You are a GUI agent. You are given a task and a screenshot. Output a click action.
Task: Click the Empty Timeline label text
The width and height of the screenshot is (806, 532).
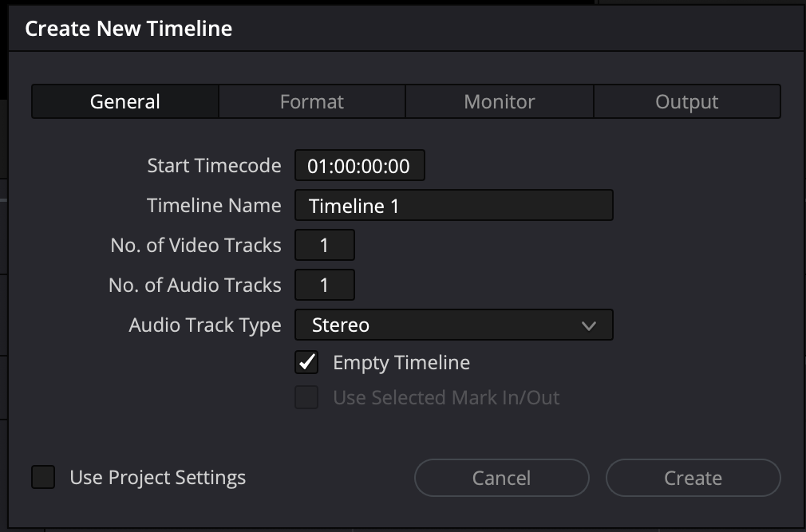click(401, 362)
